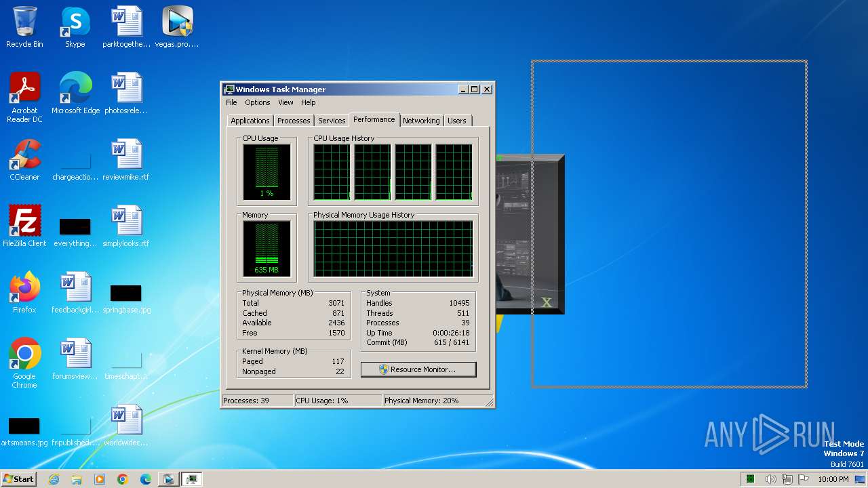Image resolution: width=868 pixels, height=488 pixels.
Task: Click the Up Time value 0:00:26:18
Action: pyautogui.click(x=451, y=333)
